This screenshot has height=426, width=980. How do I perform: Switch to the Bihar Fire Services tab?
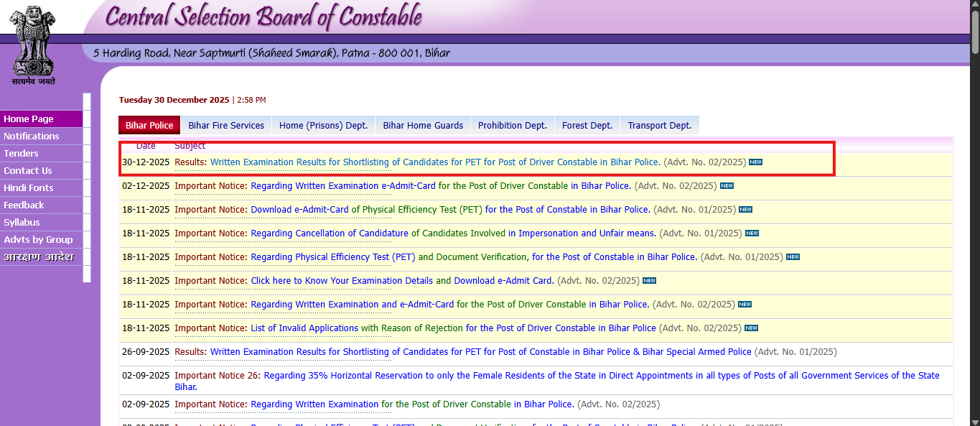[x=225, y=124]
